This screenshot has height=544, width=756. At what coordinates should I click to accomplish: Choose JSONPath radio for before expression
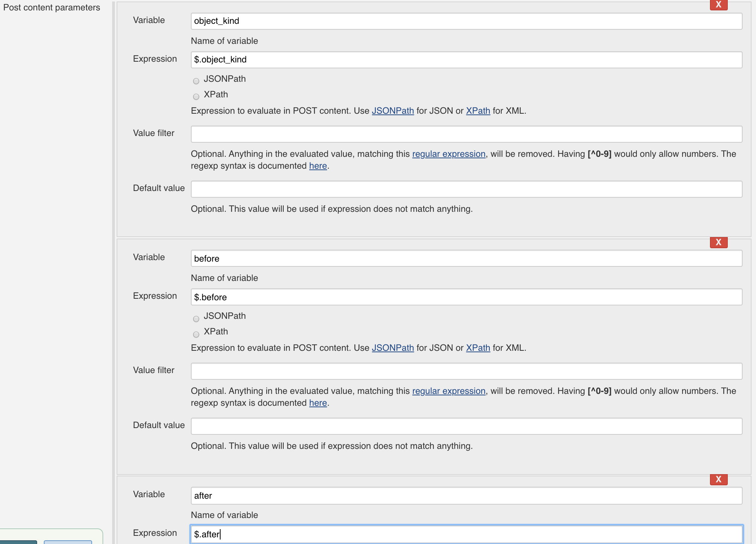point(196,319)
